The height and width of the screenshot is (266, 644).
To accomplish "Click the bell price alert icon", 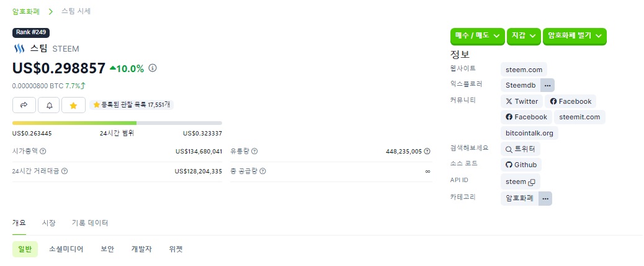I will (49, 105).
